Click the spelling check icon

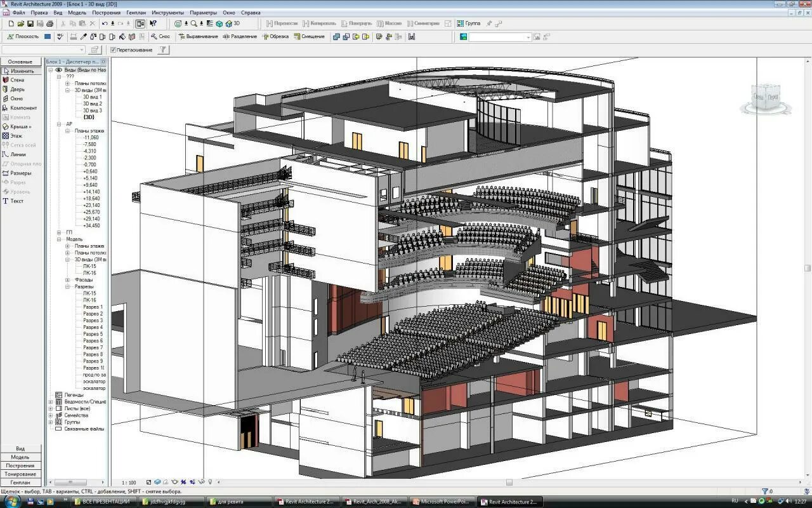60,37
